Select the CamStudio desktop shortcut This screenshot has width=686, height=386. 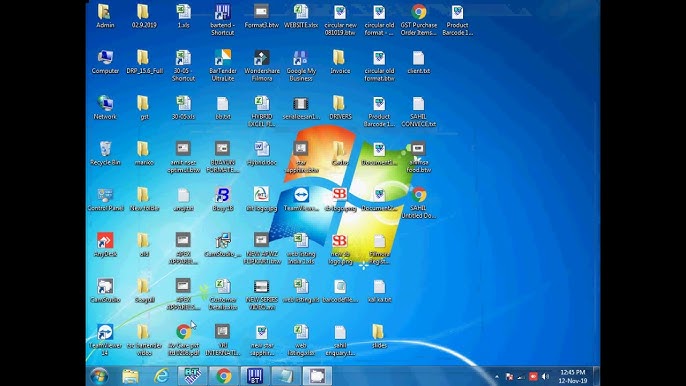105,291
